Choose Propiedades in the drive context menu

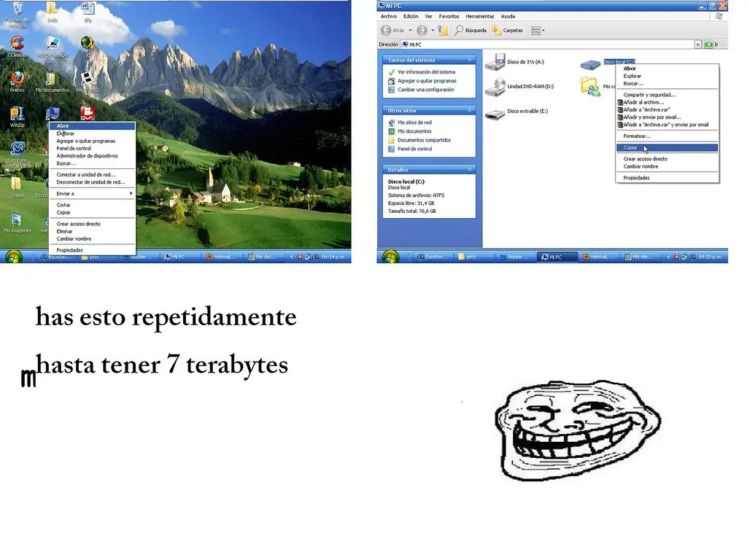pos(667,178)
